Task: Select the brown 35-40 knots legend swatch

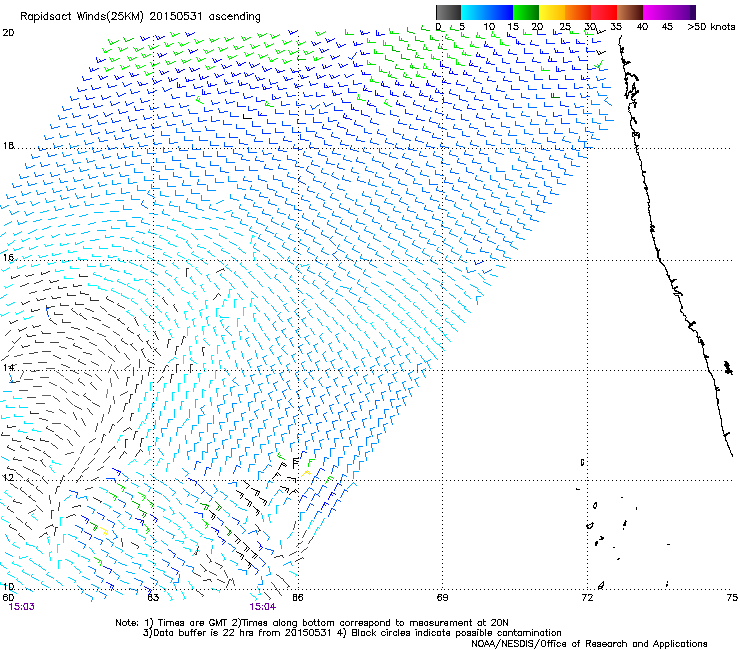Action: point(630,12)
